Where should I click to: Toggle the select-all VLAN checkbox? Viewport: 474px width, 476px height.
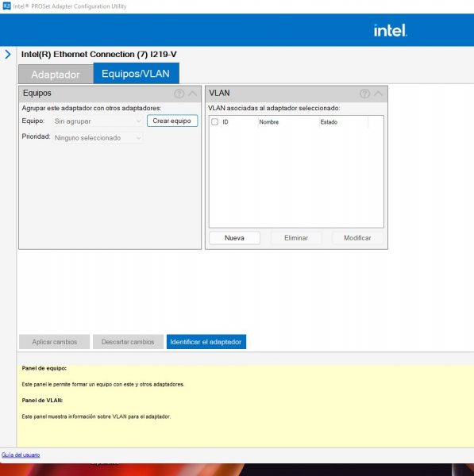coord(215,121)
